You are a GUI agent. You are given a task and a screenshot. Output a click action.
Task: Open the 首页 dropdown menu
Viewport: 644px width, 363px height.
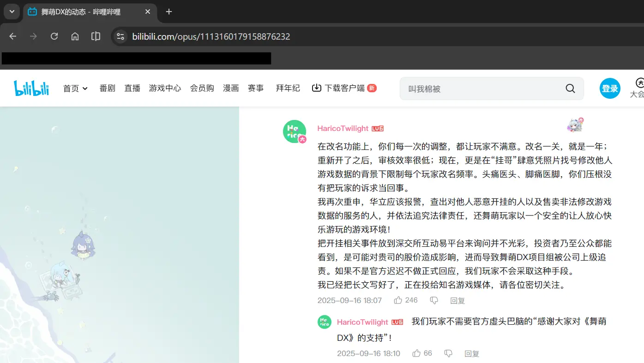pos(75,88)
